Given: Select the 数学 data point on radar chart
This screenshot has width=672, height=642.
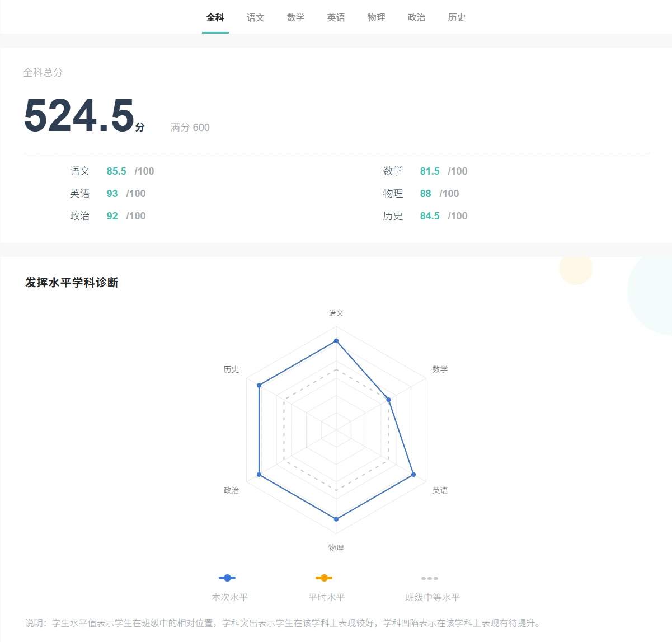Looking at the screenshot, I should point(389,400).
